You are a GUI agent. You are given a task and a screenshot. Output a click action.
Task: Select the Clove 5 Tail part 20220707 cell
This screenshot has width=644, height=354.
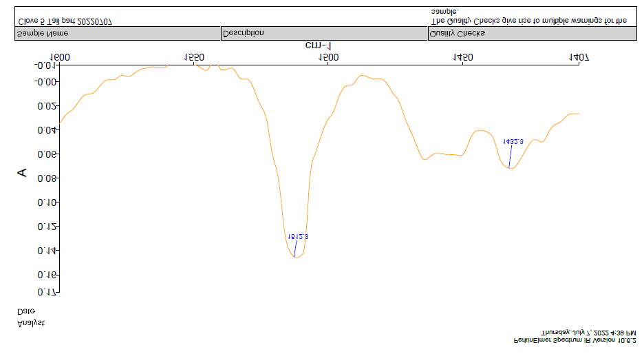point(65,21)
